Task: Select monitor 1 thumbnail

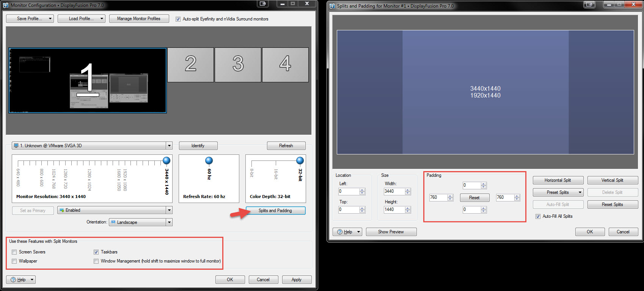Action: [x=88, y=80]
